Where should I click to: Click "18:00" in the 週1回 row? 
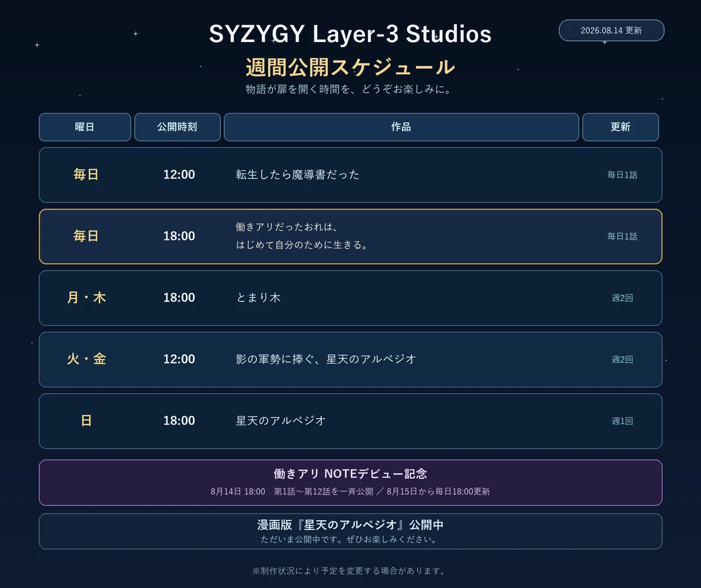(x=179, y=421)
